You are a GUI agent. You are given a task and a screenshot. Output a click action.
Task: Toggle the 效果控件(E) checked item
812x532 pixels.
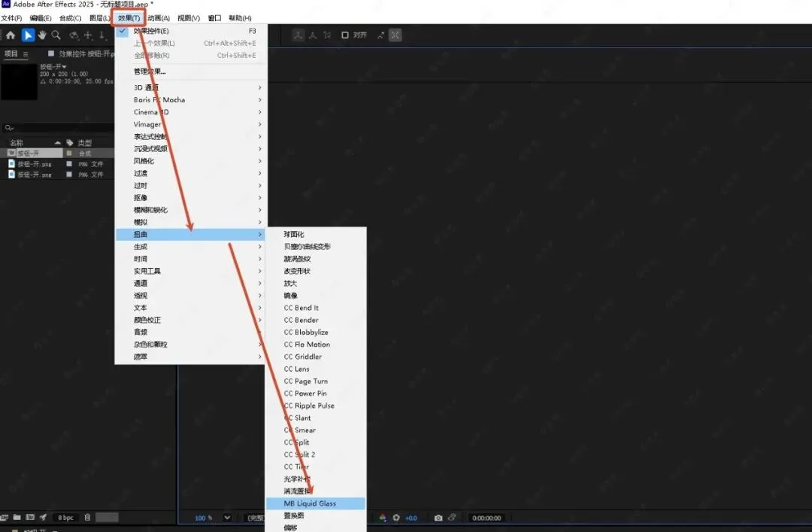point(191,31)
